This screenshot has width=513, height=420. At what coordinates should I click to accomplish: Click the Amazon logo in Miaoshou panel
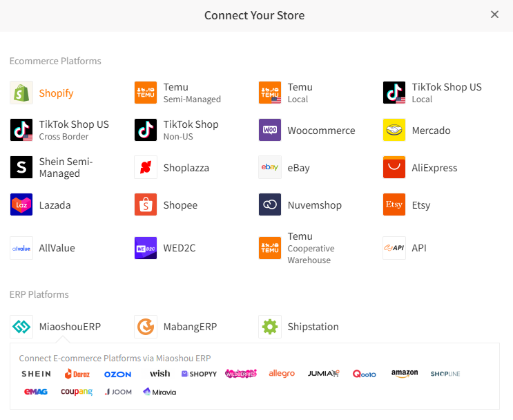[405, 374]
